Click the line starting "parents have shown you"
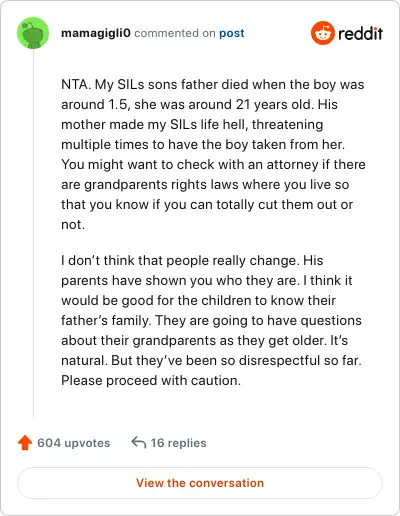The image size is (400, 516). [x=207, y=281]
